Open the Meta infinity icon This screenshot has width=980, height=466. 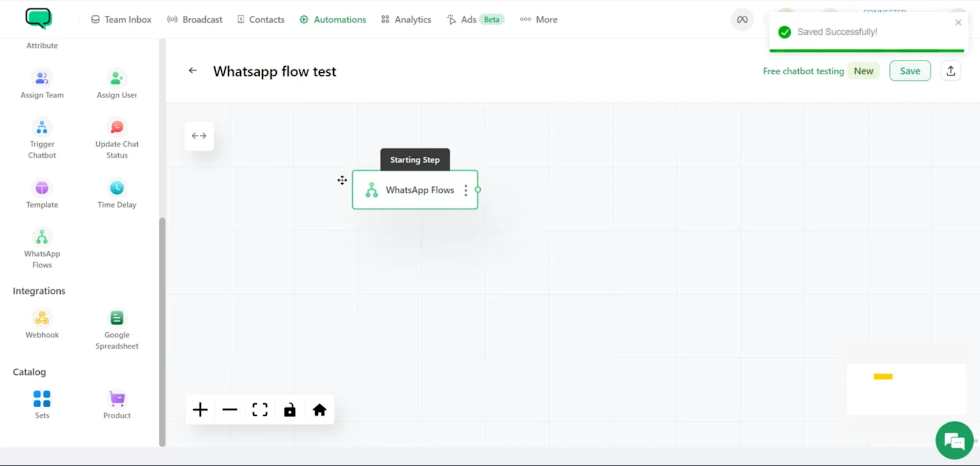[x=742, y=20]
